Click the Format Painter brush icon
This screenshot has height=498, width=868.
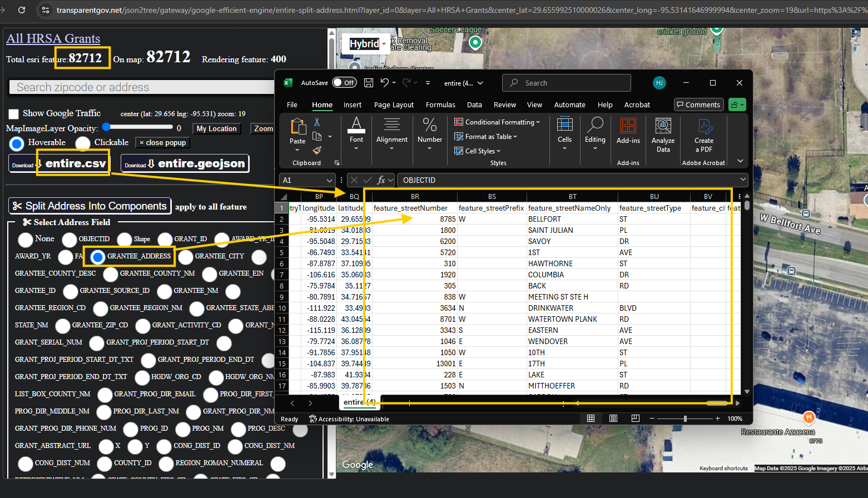[x=318, y=150]
